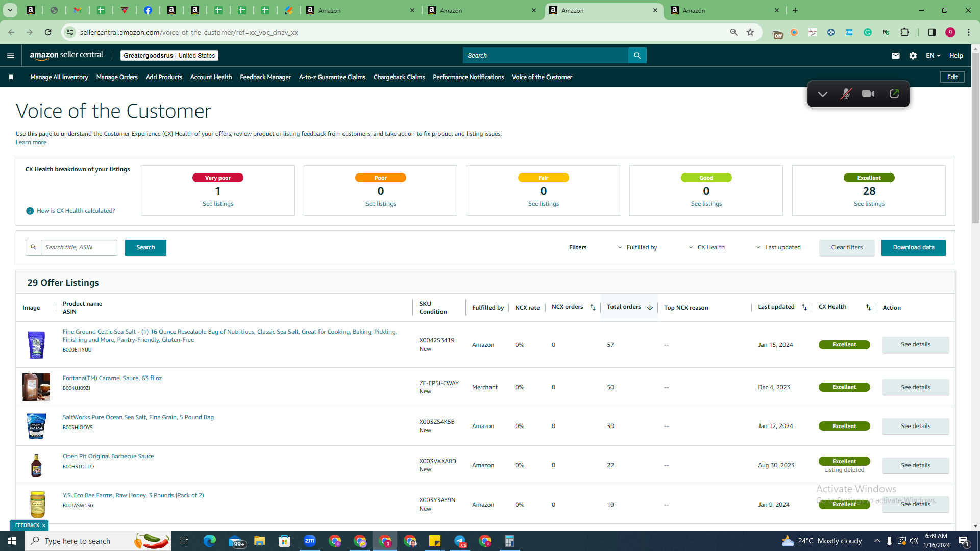The height and width of the screenshot is (551, 980).
Task: Click Clear filters button
Action: 847,248
